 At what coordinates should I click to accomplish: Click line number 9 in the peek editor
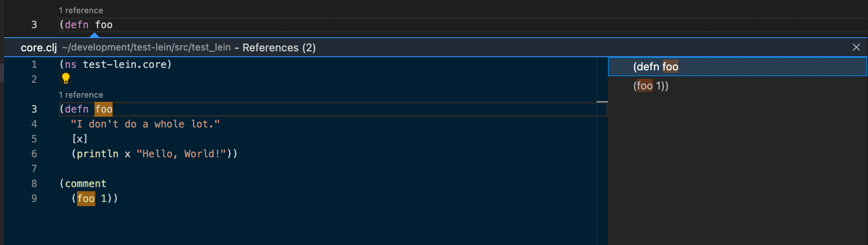tap(34, 198)
